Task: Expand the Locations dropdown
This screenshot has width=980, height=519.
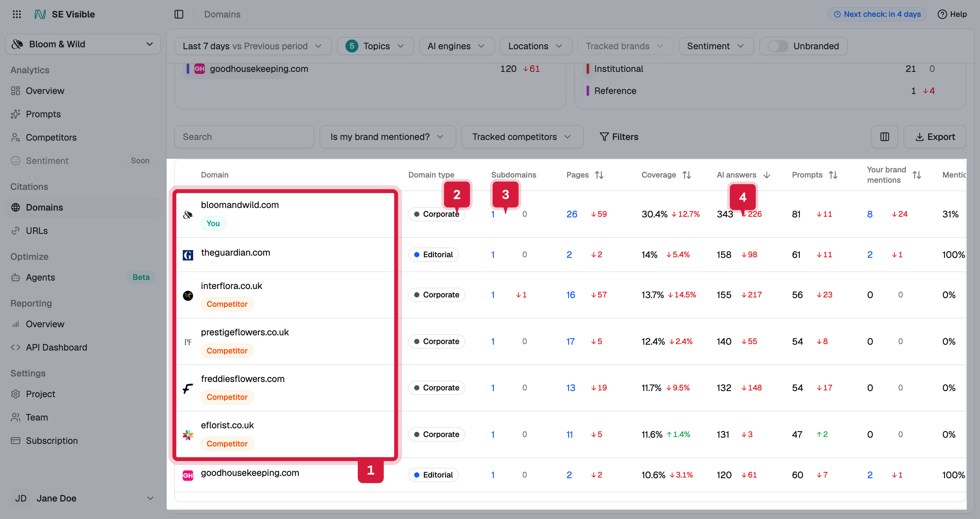Action: (536, 46)
